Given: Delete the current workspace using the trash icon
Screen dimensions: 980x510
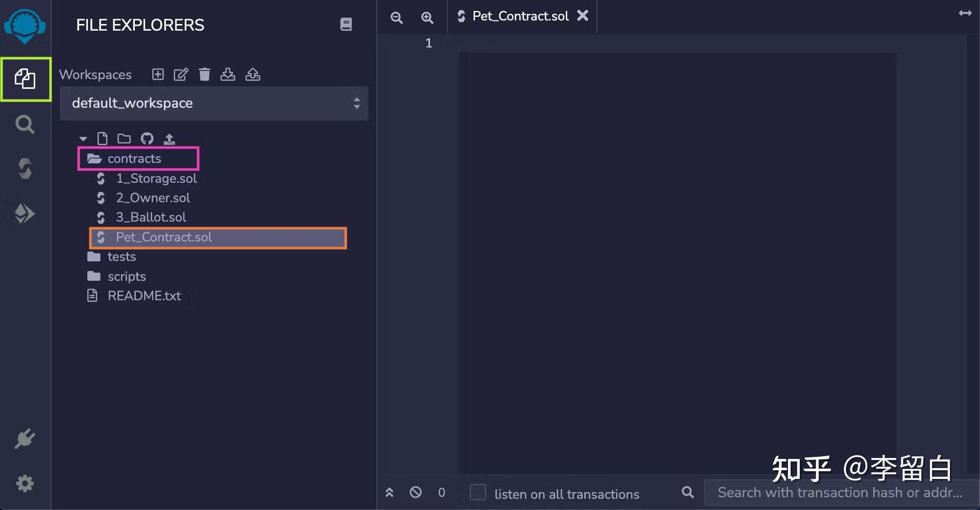Looking at the screenshot, I should point(204,75).
